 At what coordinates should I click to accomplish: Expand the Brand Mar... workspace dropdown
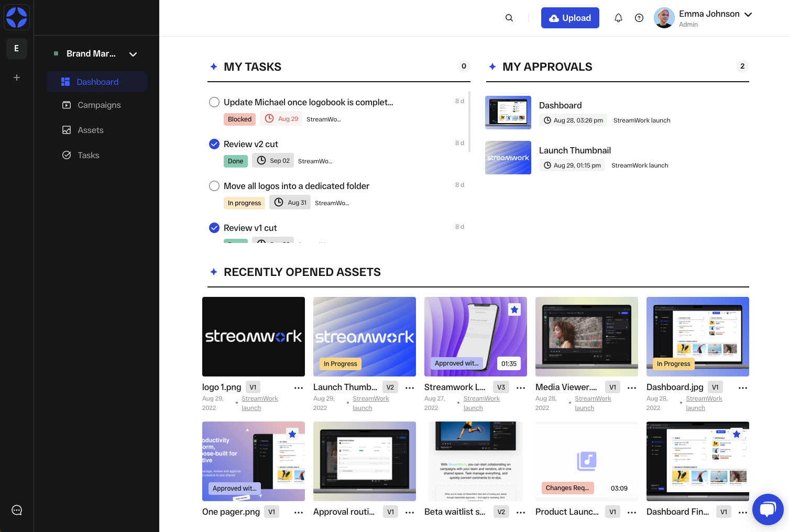tap(133, 54)
